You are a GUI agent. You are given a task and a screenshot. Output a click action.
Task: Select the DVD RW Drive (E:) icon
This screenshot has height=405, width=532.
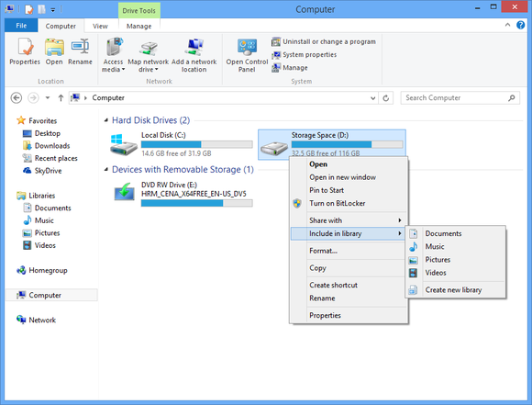(x=124, y=192)
